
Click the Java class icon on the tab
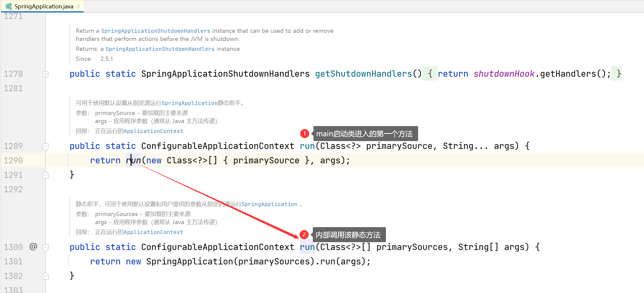pos(9,6)
